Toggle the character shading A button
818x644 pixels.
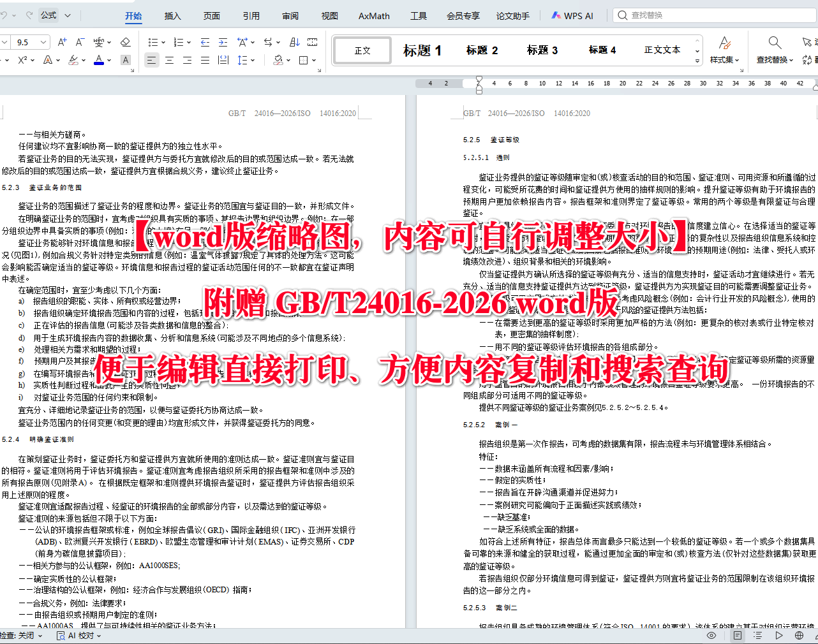coord(125,60)
